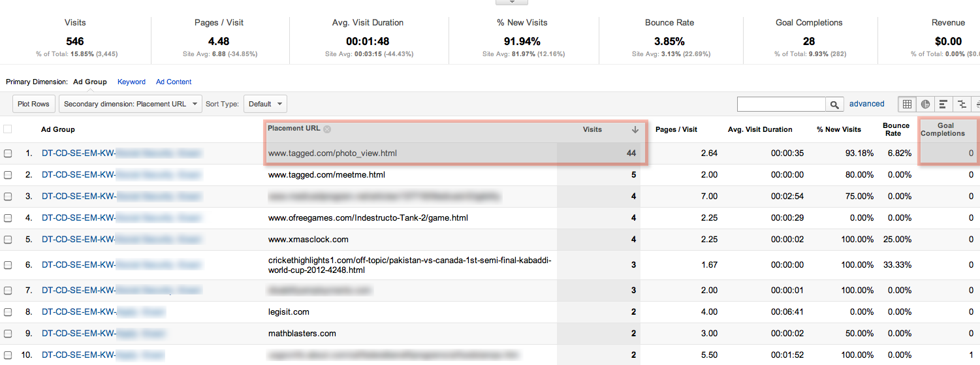
Task: Check the row 9 mathblasters.com checkbox
Action: point(8,334)
